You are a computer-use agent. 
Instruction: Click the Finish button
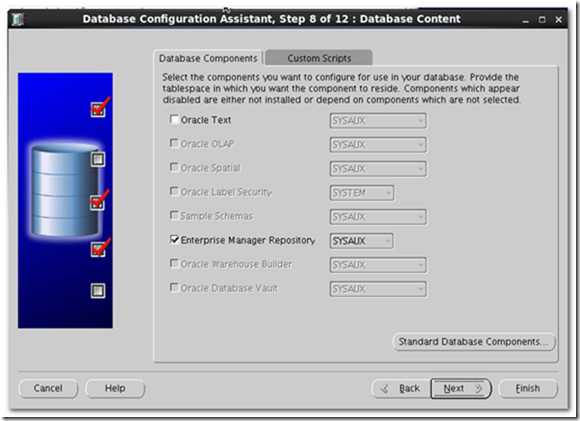coord(528,388)
